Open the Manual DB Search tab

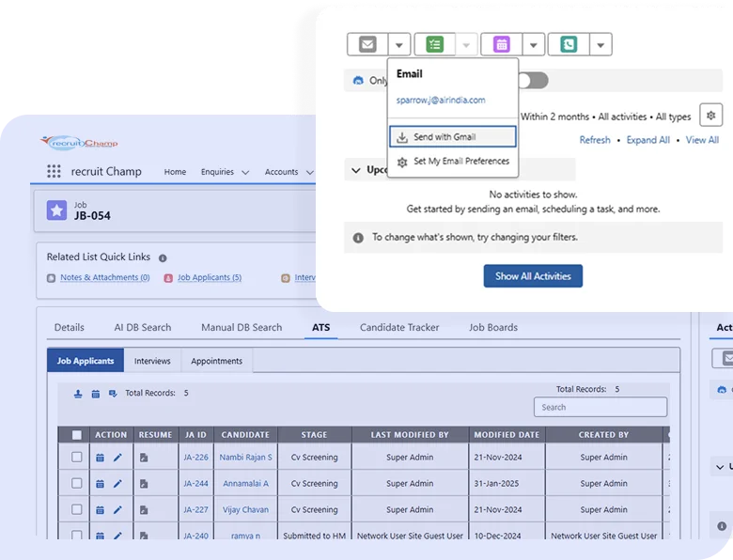(242, 327)
